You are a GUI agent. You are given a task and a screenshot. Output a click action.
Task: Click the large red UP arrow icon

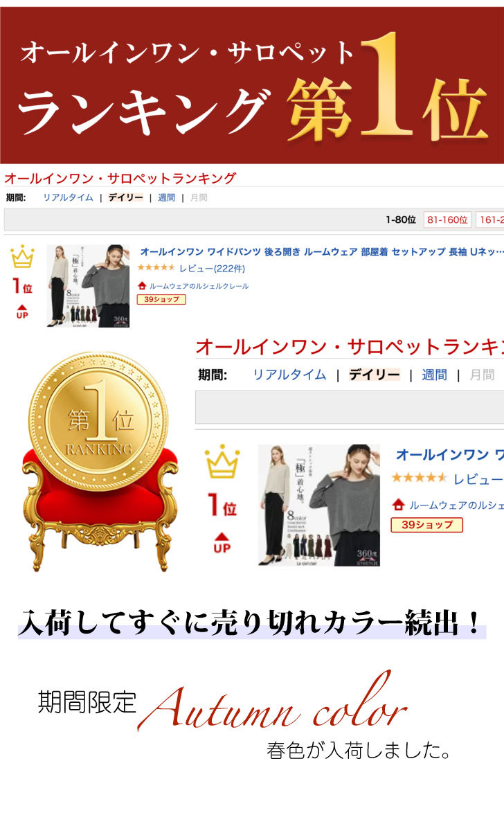tap(222, 543)
